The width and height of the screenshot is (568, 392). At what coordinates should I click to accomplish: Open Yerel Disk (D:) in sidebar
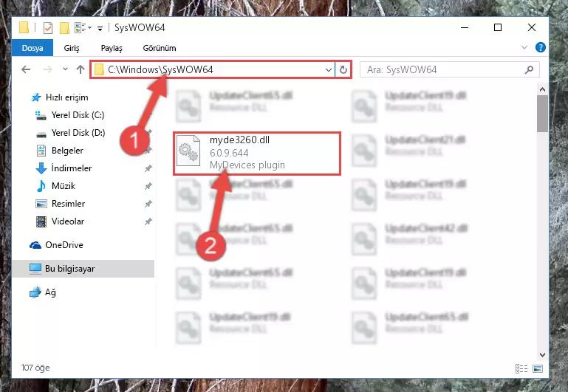[x=78, y=133]
